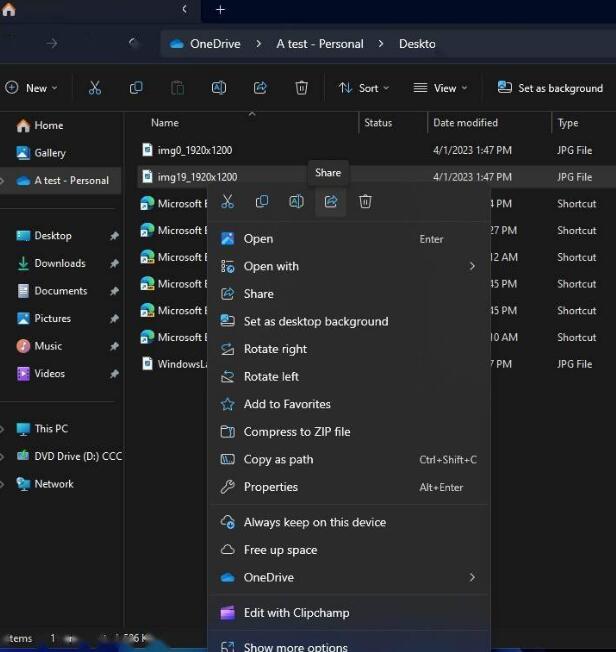The image size is (616, 652).
Task: Open the New dropdown in toolbar
Action: click(31, 88)
